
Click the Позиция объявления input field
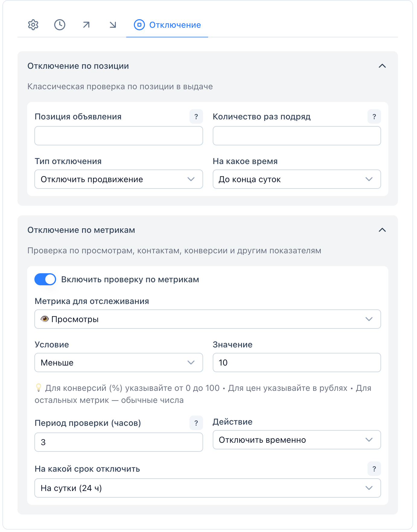tap(119, 136)
